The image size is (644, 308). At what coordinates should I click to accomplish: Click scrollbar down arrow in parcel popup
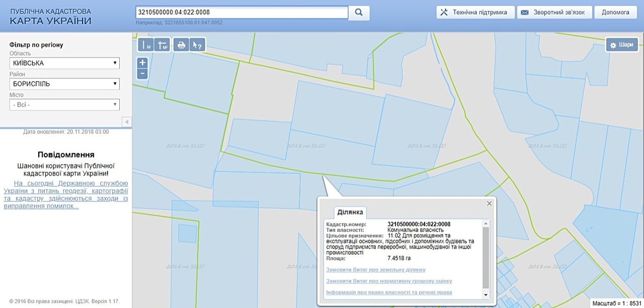tap(486, 295)
